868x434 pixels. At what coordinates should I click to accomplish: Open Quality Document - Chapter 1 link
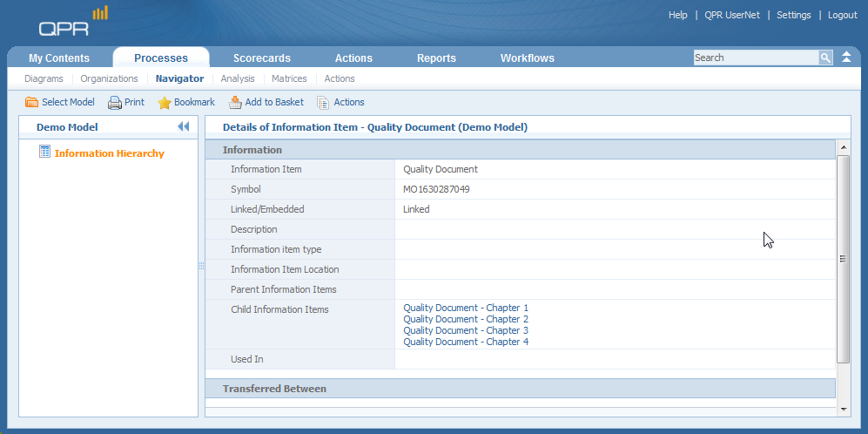tap(465, 308)
